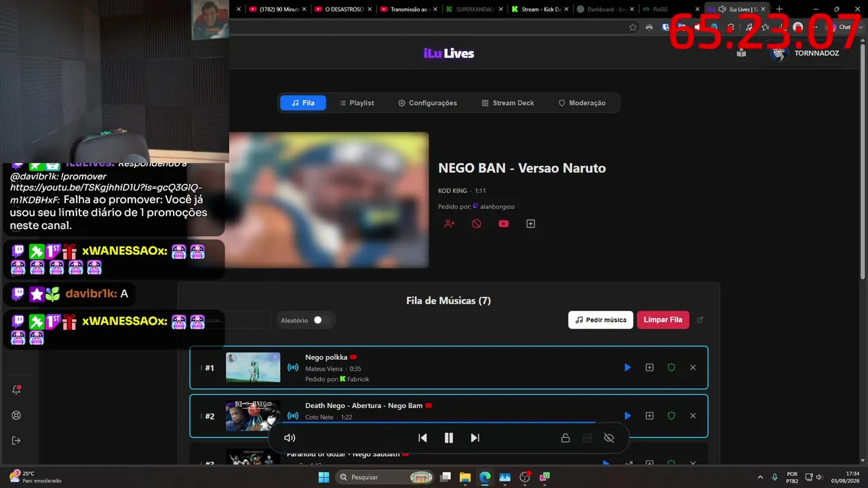
Task: Open File Explorer from the taskbar
Action: (x=465, y=477)
